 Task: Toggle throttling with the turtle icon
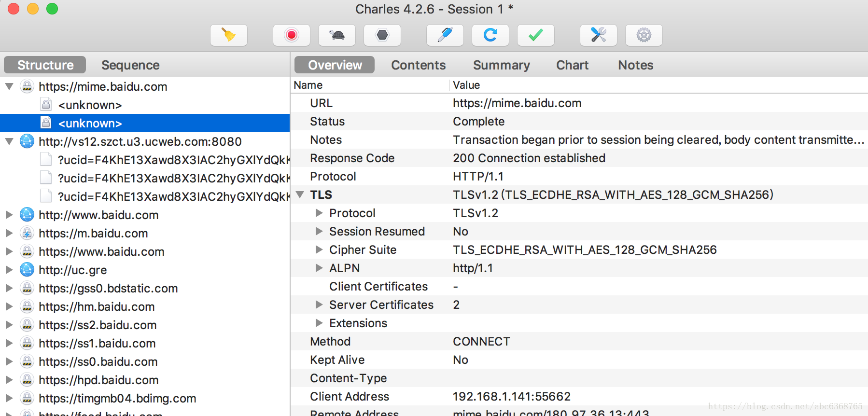337,35
